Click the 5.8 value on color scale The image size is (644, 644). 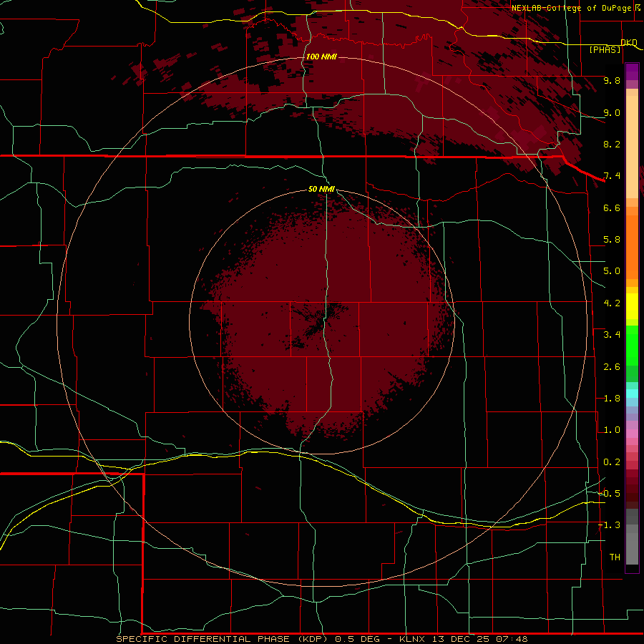coord(612,240)
